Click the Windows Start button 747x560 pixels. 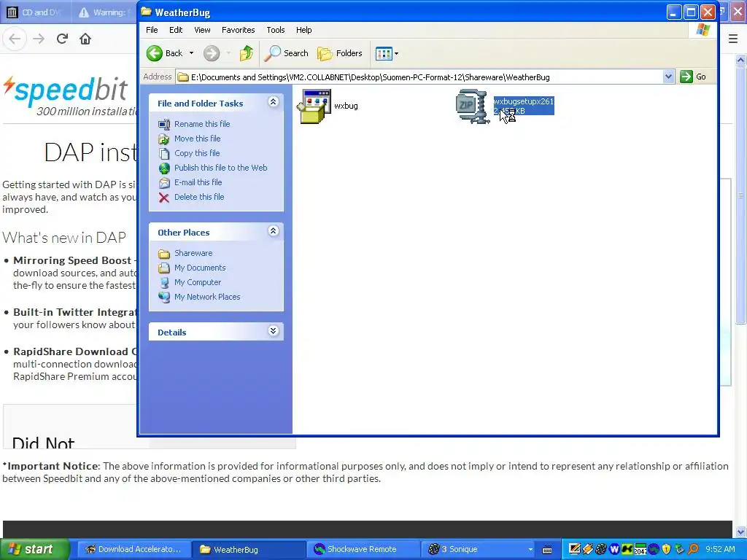34,549
